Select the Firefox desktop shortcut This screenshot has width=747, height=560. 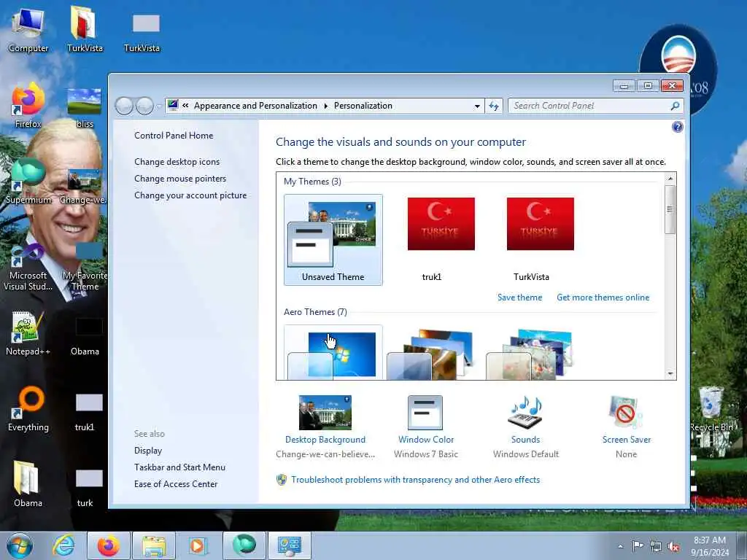point(28,106)
